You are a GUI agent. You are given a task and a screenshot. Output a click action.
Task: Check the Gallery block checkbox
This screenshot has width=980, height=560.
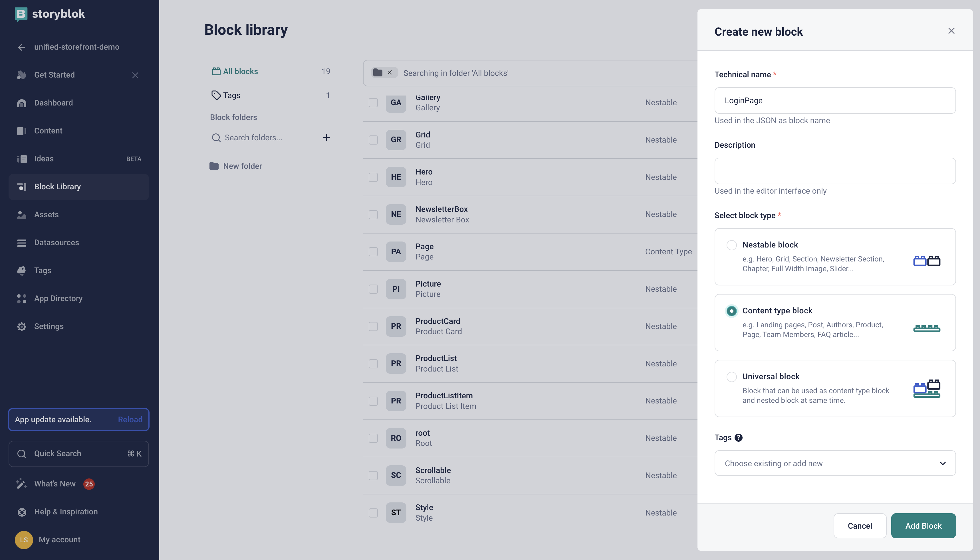[373, 103]
